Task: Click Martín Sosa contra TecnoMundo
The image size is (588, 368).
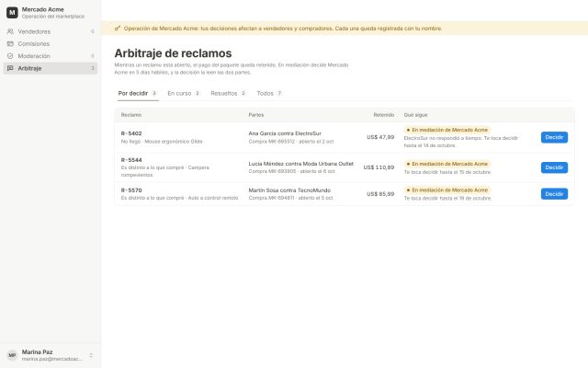Action: (289, 190)
